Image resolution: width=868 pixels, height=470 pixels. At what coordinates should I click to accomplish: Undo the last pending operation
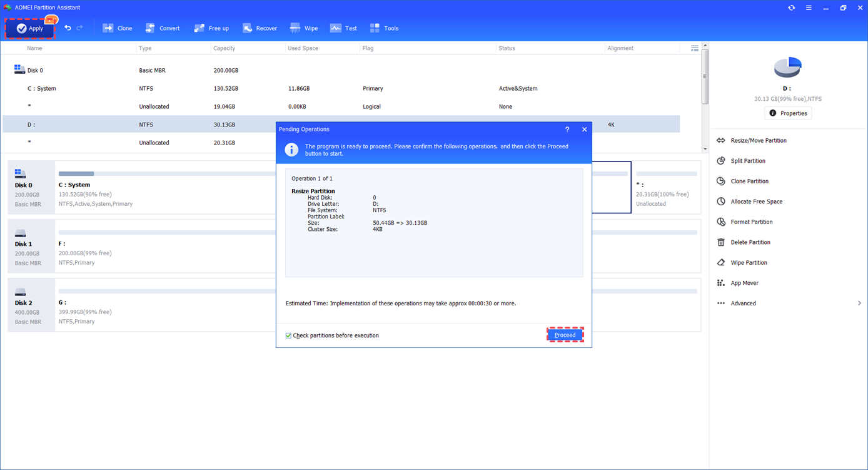(x=68, y=28)
